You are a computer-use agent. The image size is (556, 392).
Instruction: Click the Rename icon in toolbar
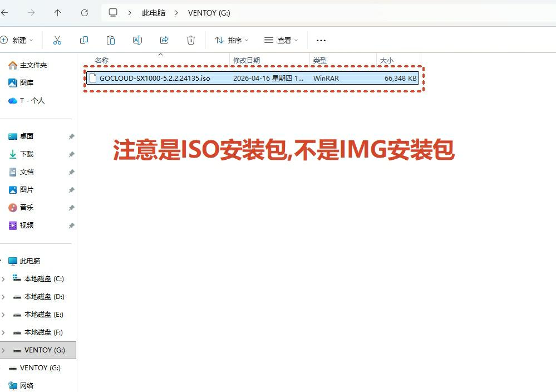pos(137,40)
